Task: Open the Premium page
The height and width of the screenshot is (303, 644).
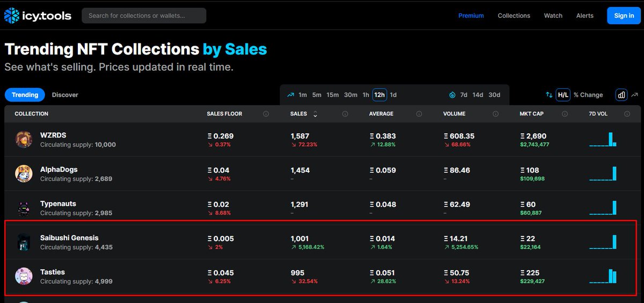Action: (471, 16)
